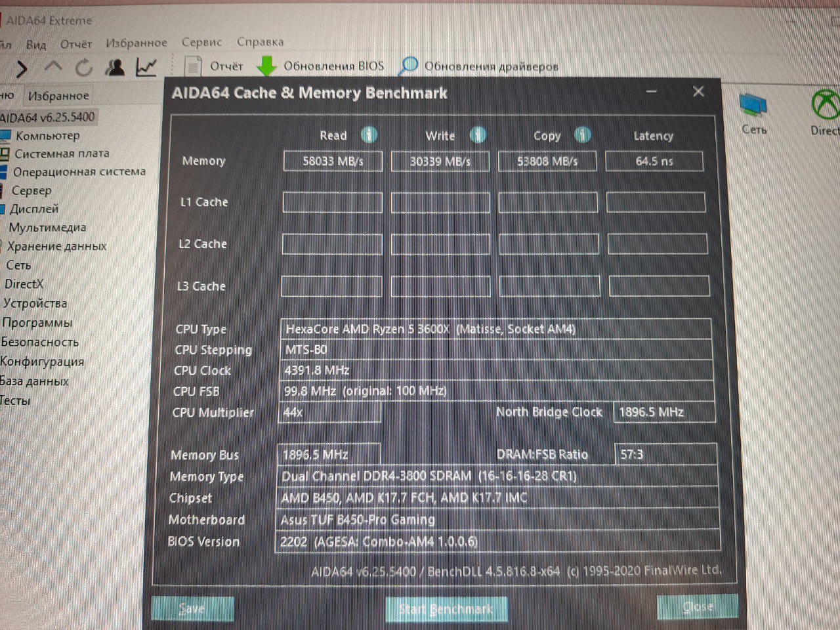
Task: Minimize the benchmark dialog
Action: 652,92
